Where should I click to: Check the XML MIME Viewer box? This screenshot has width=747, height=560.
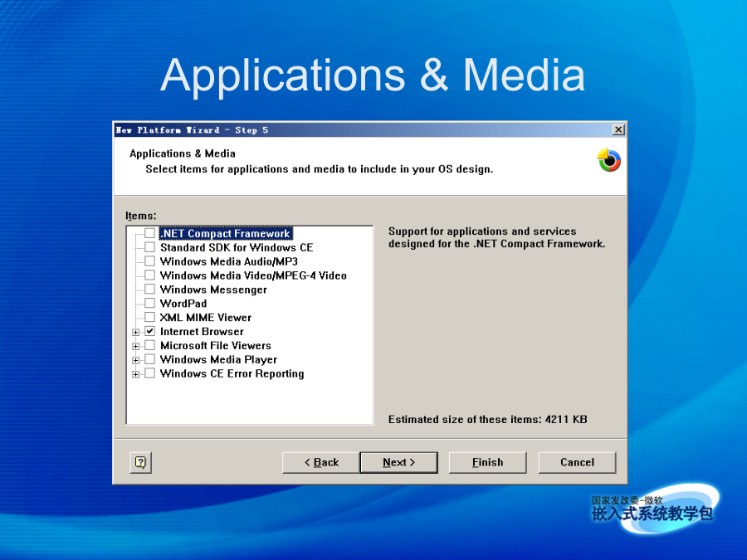pyautogui.click(x=149, y=317)
